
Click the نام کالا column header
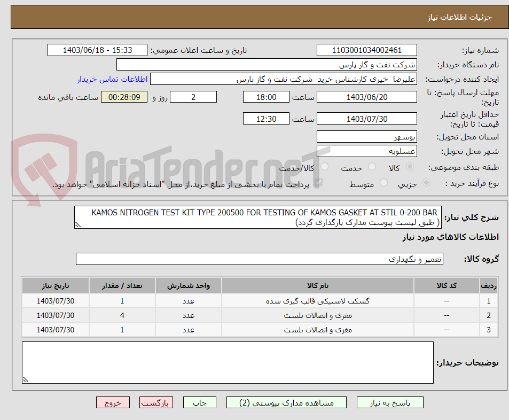tap(318, 285)
